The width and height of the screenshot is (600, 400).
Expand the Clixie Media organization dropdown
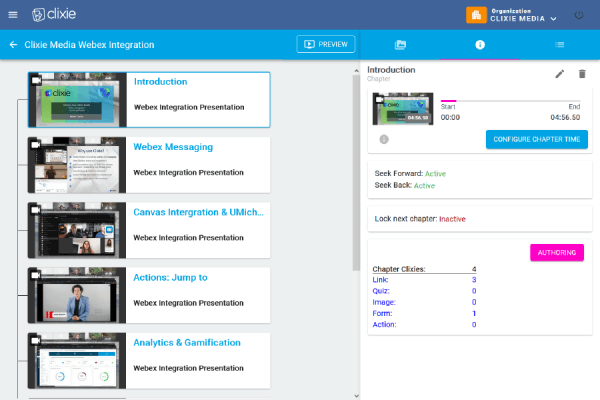point(553,19)
